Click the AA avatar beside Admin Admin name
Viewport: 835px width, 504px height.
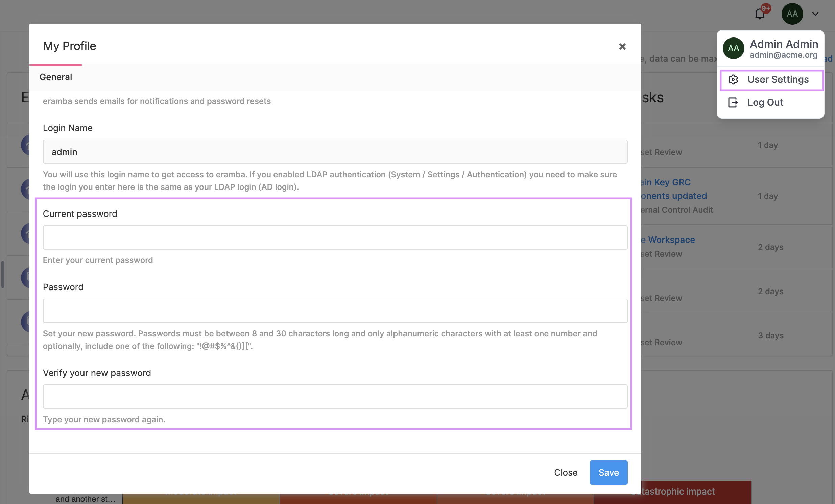point(733,48)
